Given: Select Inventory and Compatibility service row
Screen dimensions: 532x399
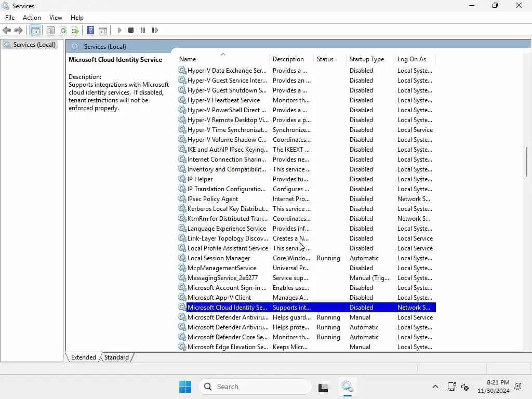Looking at the screenshot, I should click(x=307, y=169).
